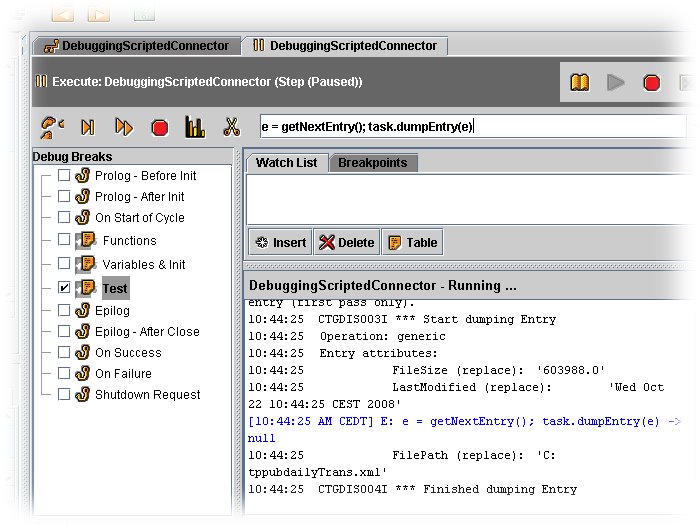Image resolution: width=700 pixels, height=528 pixels.
Task: Click the hook icon beside Epilog - After Close
Action: [83, 332]
